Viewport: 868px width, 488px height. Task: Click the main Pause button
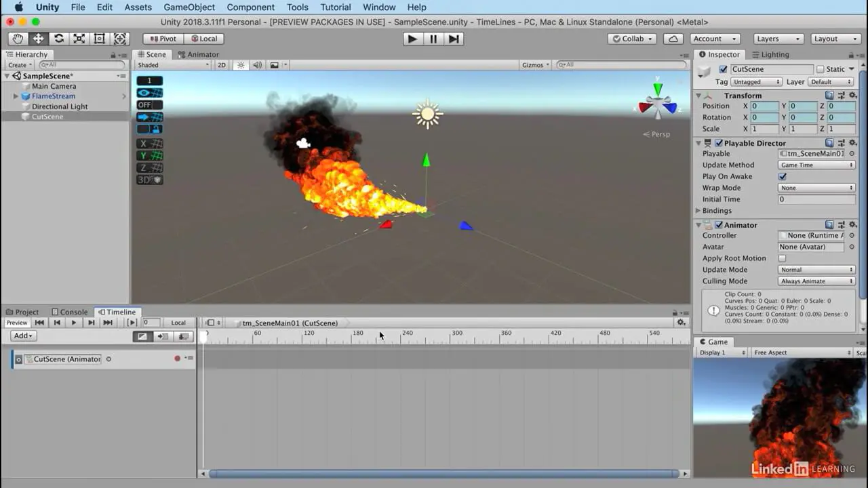click(433, 39)
